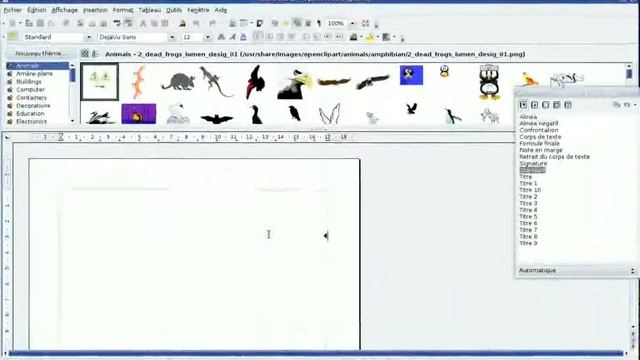The height and width of the screenshot is (360, 640).
Task: Open the Insertion menu
Action: coord(96,10)
